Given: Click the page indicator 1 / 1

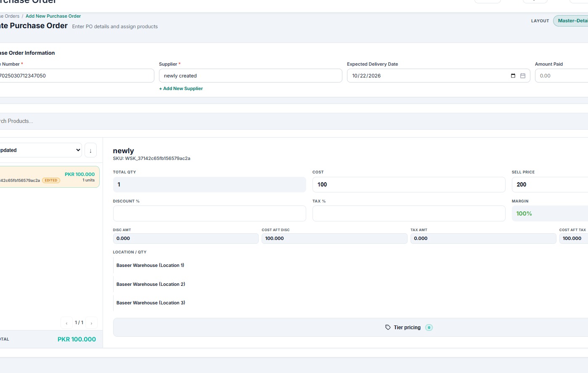Looking at the screenshot, I should coord(79,323).
